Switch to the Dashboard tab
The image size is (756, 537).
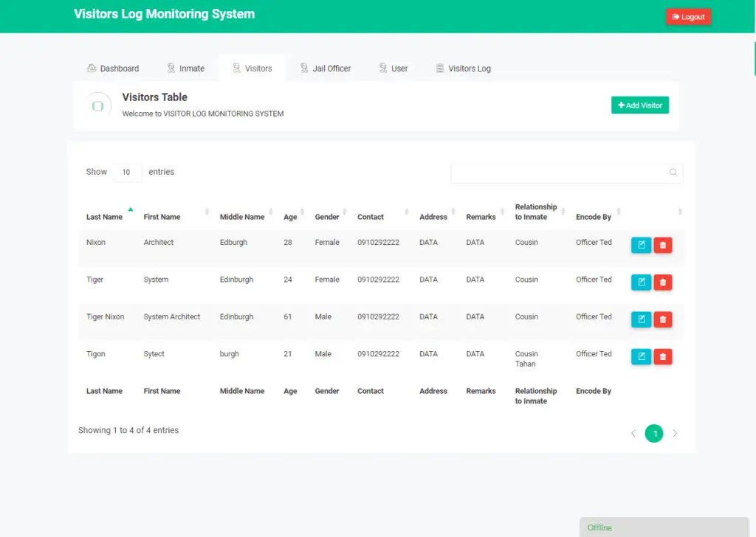(x=113, y=68)
